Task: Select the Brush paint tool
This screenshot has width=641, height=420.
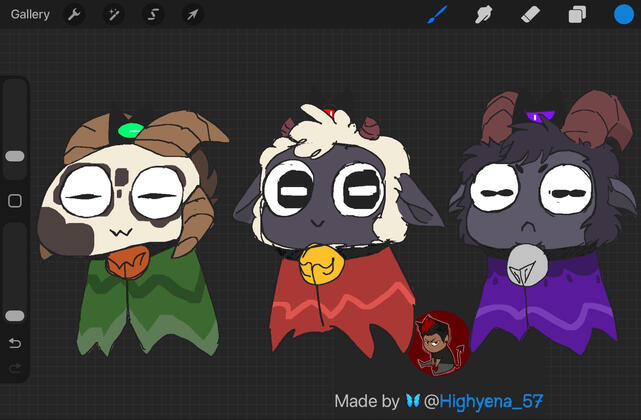Action: point(437,15)
